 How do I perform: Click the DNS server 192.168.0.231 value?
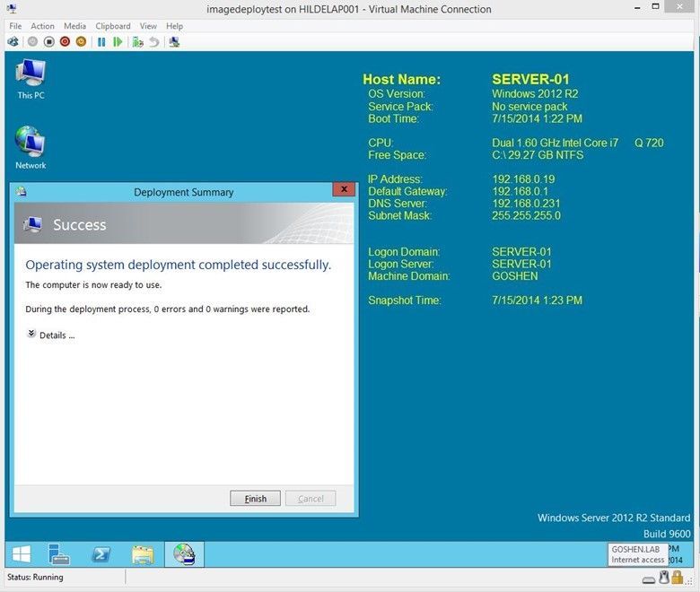tap(526, 204)
